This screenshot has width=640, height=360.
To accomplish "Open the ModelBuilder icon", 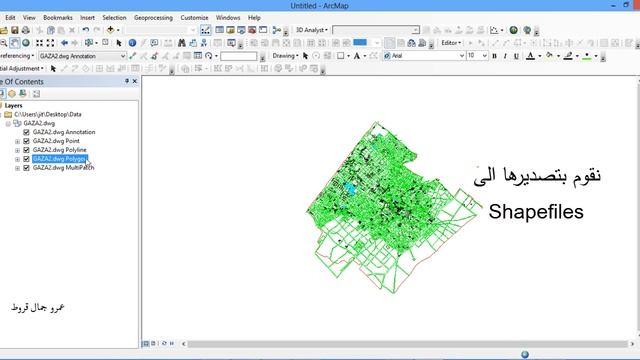I will (277, 30).
